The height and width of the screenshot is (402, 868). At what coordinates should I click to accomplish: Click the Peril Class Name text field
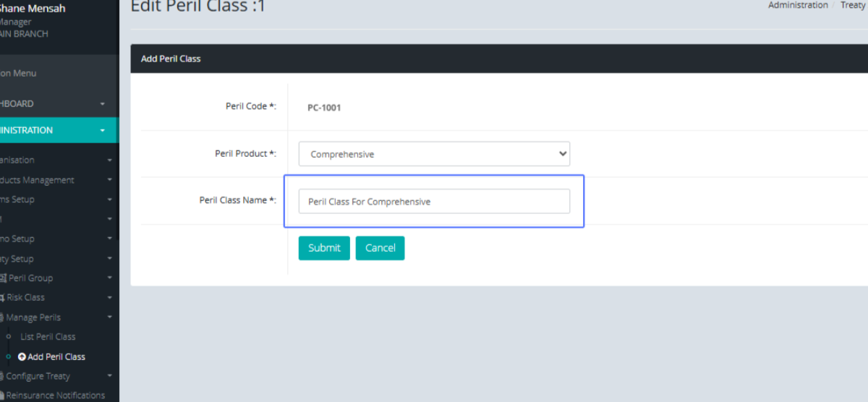click(x=434, y=202)
